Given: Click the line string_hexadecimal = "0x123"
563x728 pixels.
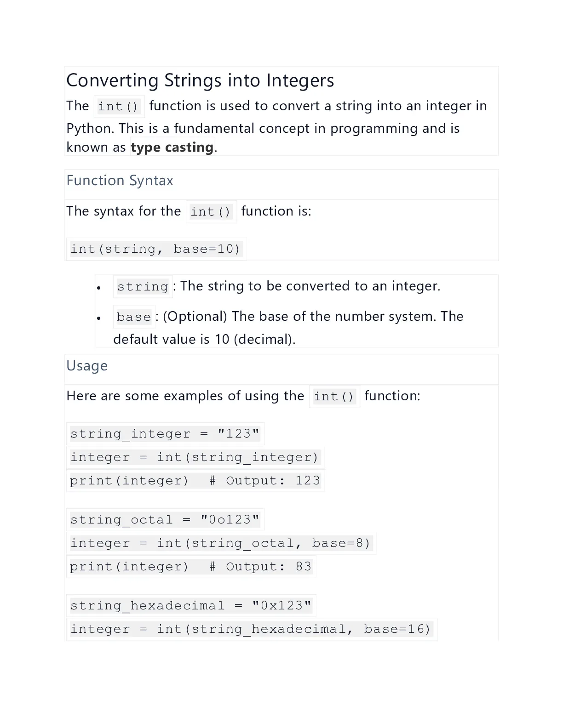Looking at the screenshot, I should point(191,606).
